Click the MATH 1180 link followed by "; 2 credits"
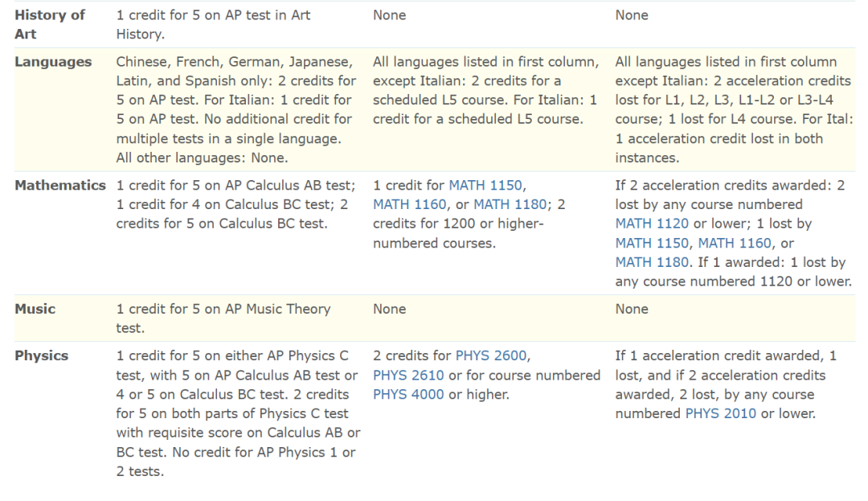The width and height of the screenshot is (868, 501). tap(510, 204)
